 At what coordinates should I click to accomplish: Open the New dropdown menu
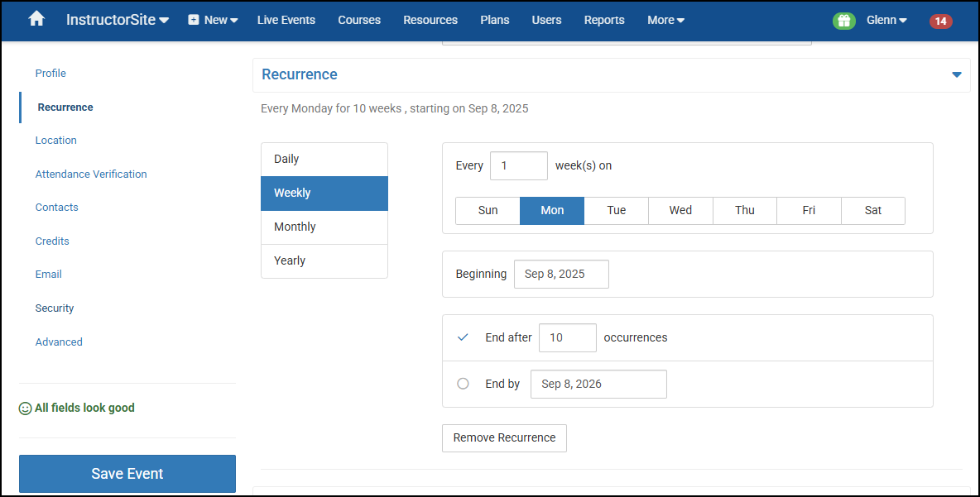[x=213, y=20]
